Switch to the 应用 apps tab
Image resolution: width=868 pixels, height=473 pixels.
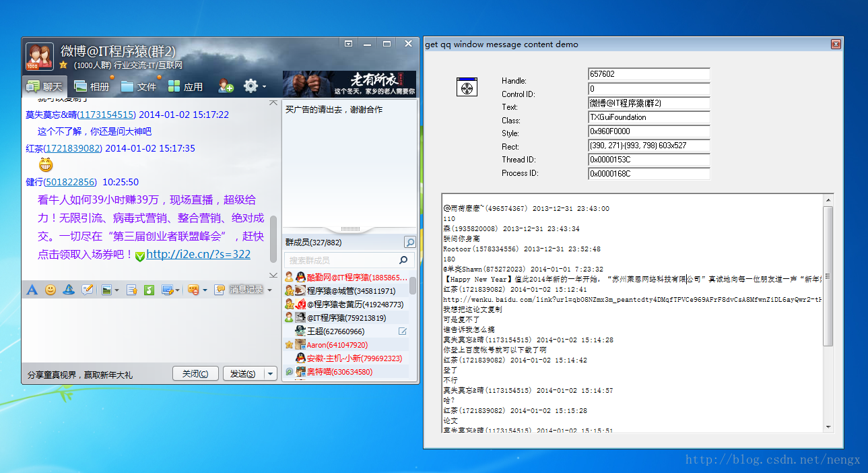185,86
